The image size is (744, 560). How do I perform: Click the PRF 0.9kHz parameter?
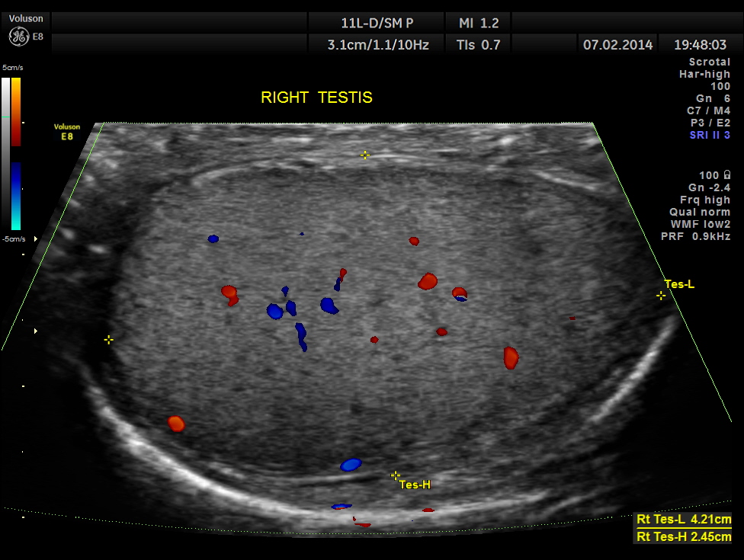point(695,236)
